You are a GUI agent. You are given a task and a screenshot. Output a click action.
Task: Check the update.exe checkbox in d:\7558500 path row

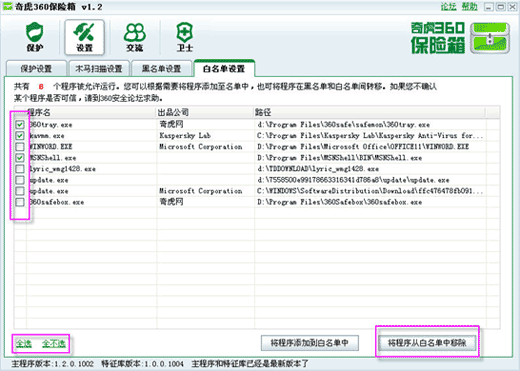click(x=20, y=180)
